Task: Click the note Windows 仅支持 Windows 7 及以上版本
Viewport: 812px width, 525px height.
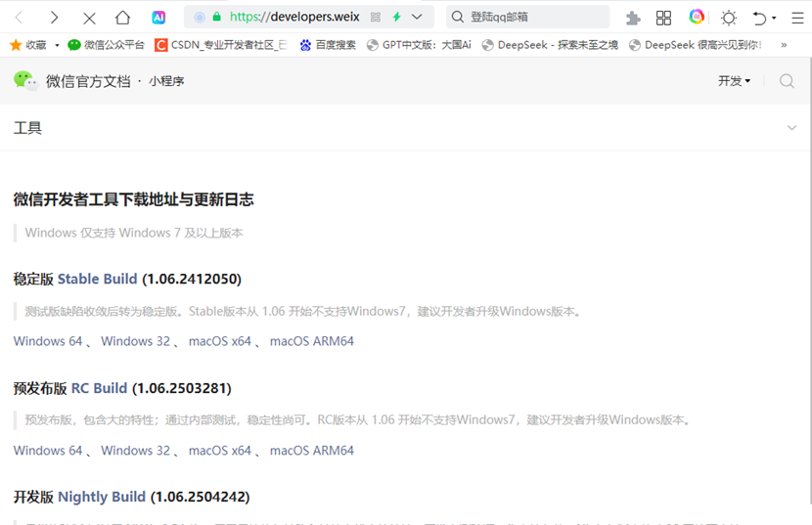Action: click(x=134, y=233)
